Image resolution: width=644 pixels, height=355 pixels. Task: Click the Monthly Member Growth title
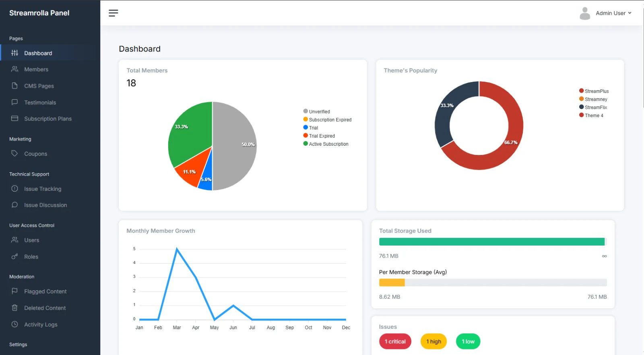[x=161, y=231]
